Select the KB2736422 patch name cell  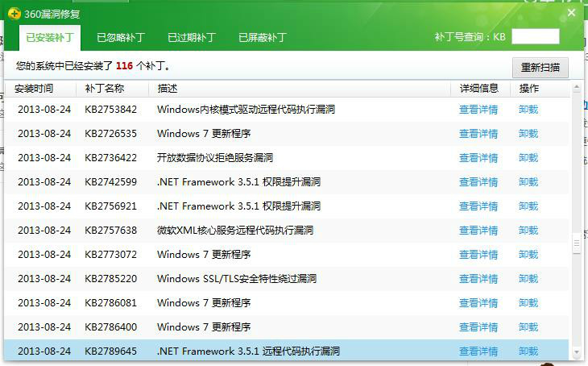pyautogui.click(x=110, y=158)
